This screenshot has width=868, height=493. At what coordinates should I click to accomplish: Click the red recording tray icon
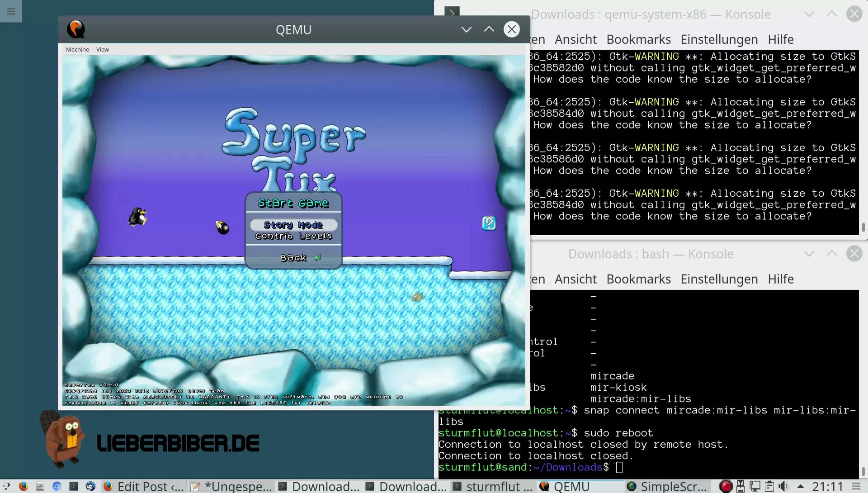pyautogui.click(x=726, y=486)
